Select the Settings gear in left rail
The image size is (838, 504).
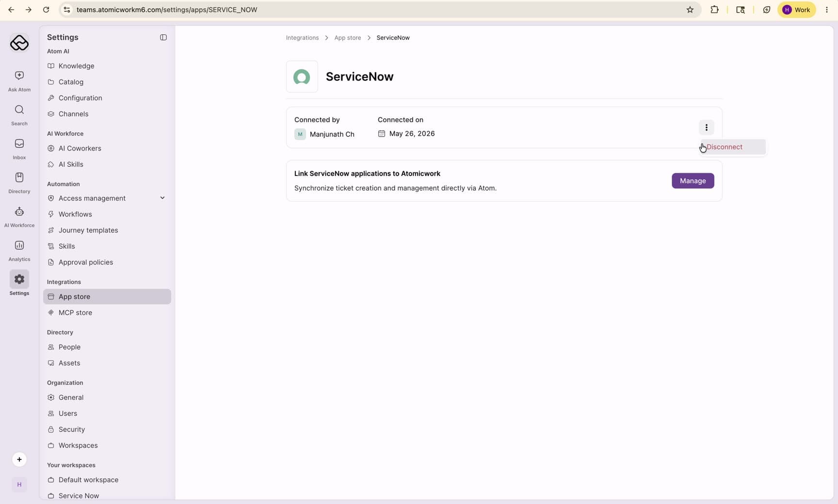pos(19,280)
